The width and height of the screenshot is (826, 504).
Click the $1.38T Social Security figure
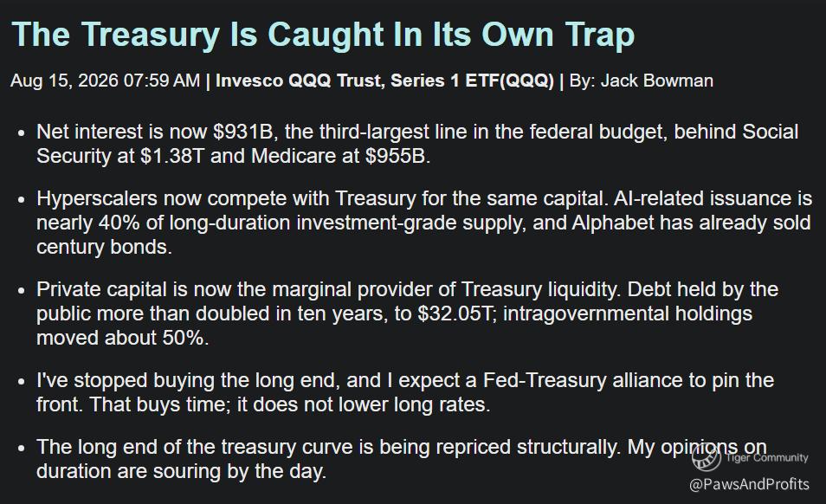(171, 156)
